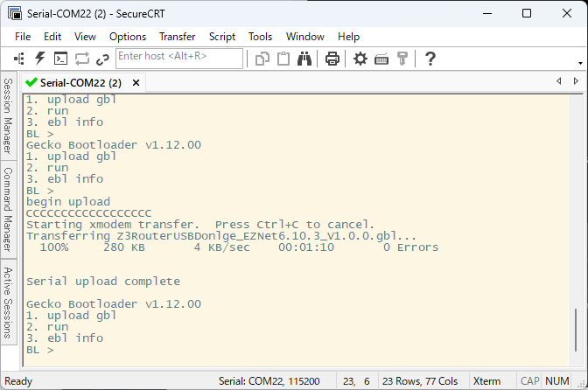The image size is (588, 390).
Task: Open the Active Sessions side panel
Action: tap(8, 303)
